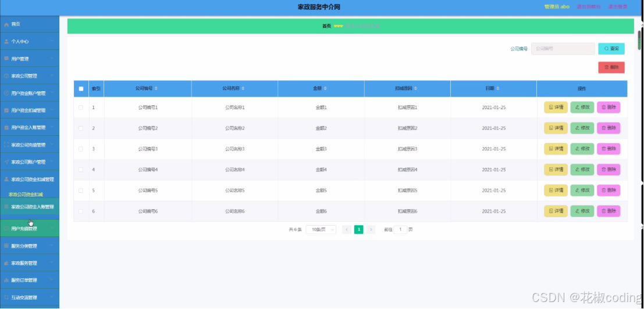644x309 pixels.
Task: Click the icon beside 家政公司管理
Action: pos(6,76)
